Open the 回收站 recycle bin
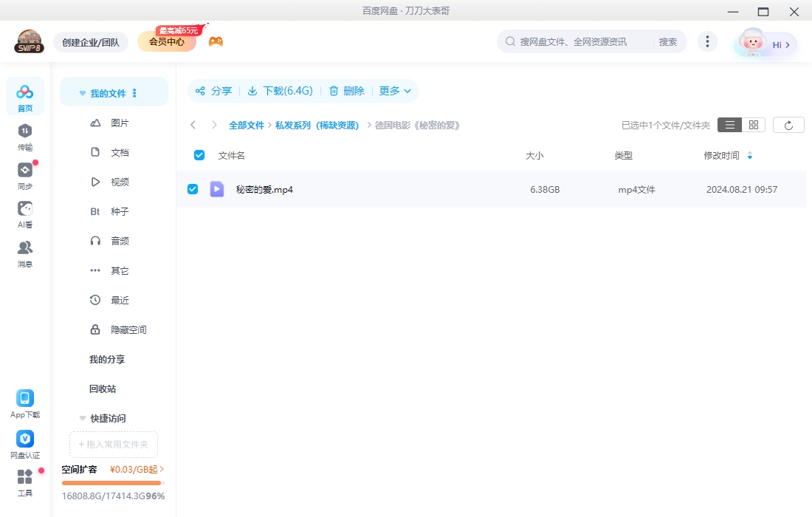This screenshot has width=812, height=517. coord(103,388)
